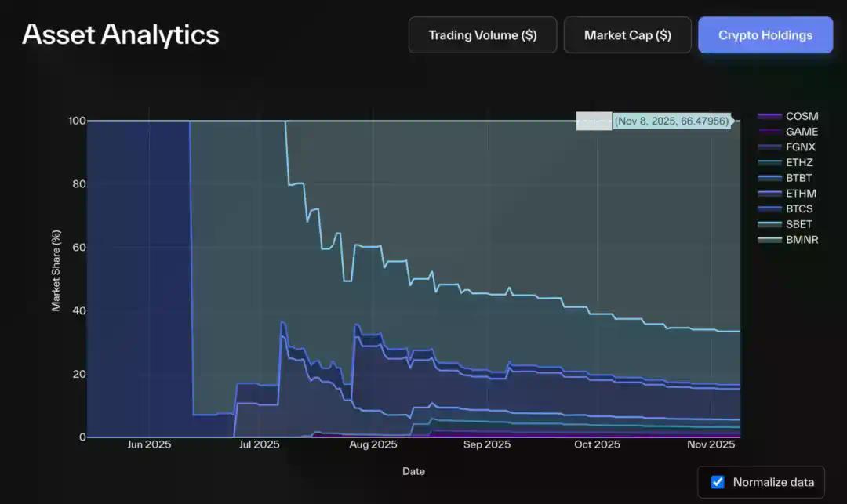The height and width of the screenshot is (504, 847).
Task: Select the Crypto Holdings tab
Action: tap(765, 35)
